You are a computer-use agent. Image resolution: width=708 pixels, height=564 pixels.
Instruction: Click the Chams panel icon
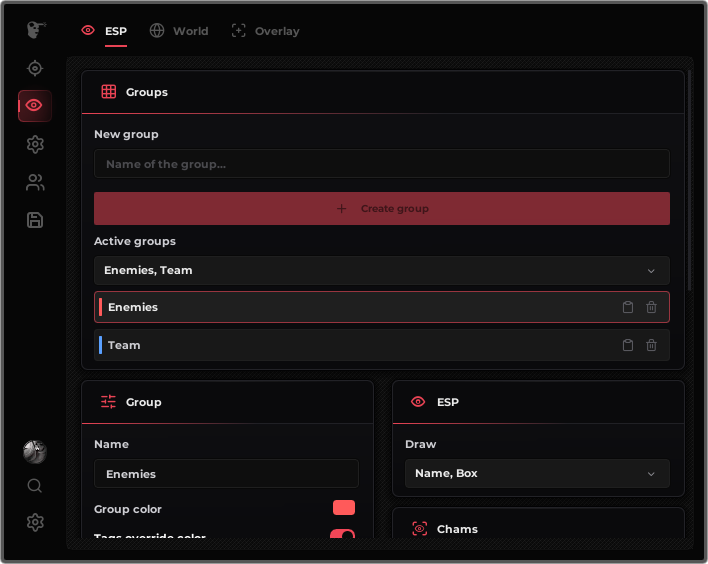coord(420,528)
